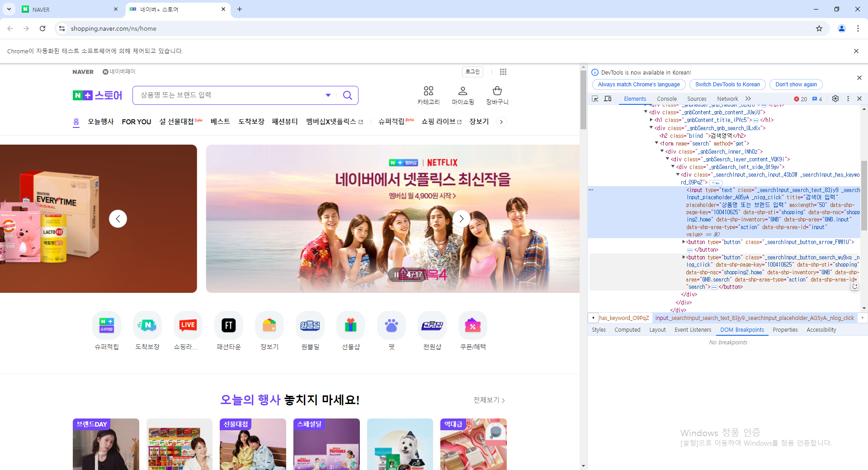Open the Accessibility pane tab
Image resolution: width=868 pixels, height=470 pixels.
[x=821, y=330]
